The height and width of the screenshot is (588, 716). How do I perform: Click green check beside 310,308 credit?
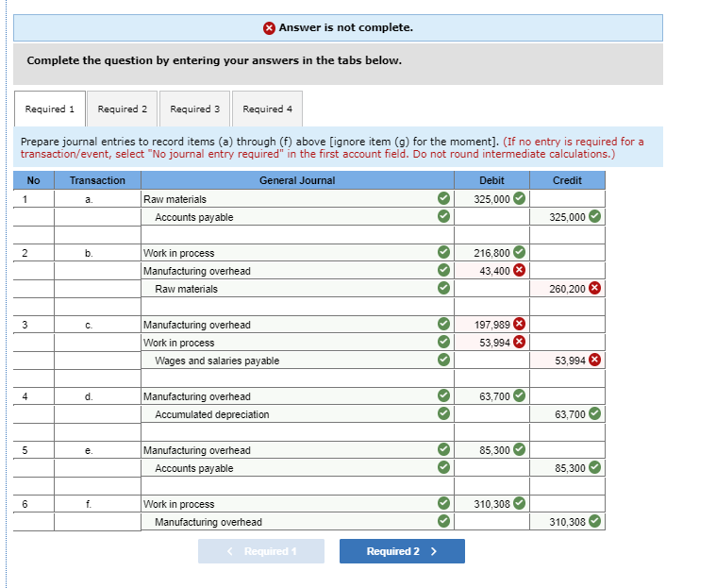[x=594, y=521]
